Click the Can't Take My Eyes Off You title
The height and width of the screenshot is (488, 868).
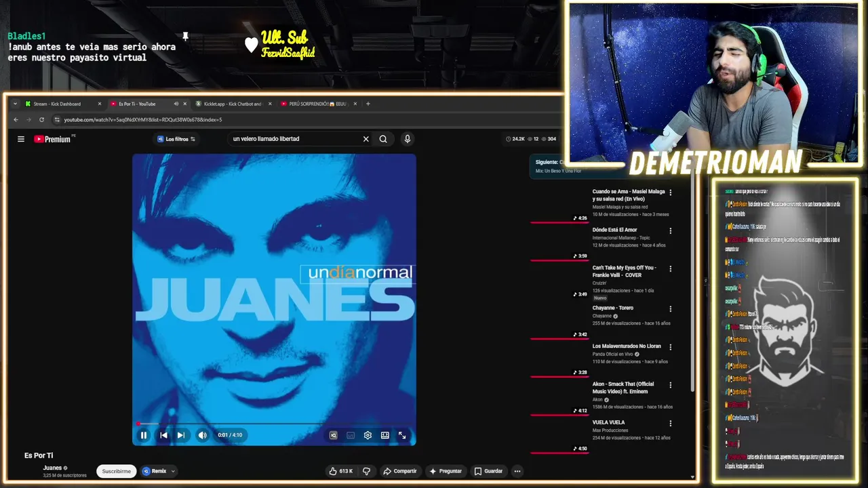pos(625,271)
